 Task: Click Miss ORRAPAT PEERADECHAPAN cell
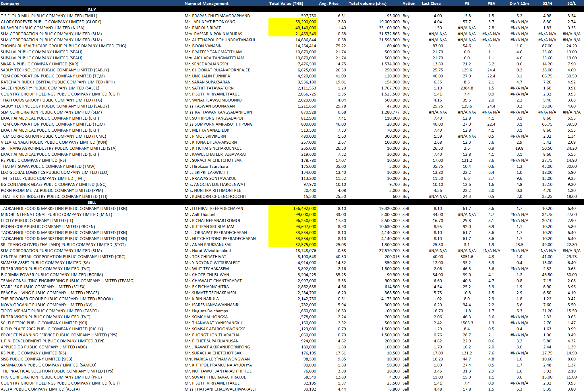tap(216, 233)
